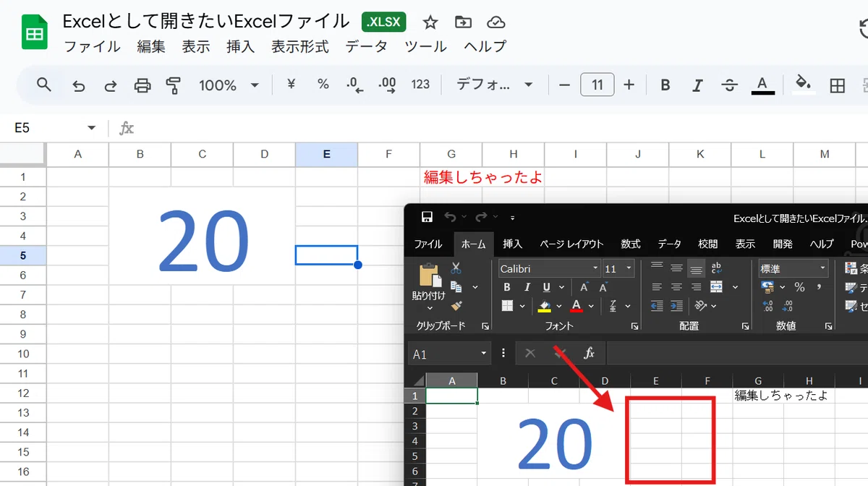Click Excel percent style button
This screenshot has width=868, height=486.
coord(799,287)
